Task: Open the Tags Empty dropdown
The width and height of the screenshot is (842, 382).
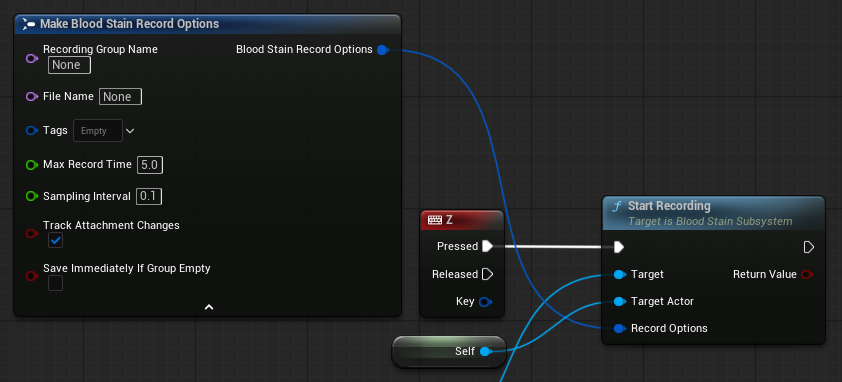Action: pos(98,131)
